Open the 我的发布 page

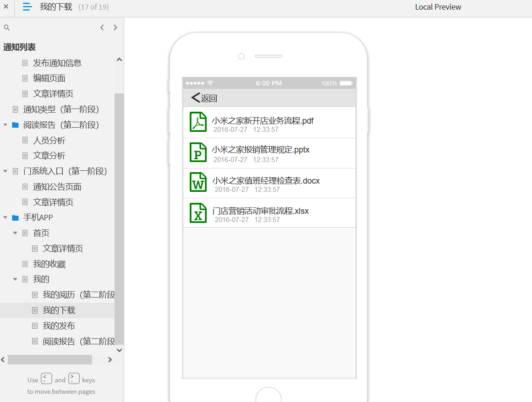pyautogui.click(x=59, y=326)
